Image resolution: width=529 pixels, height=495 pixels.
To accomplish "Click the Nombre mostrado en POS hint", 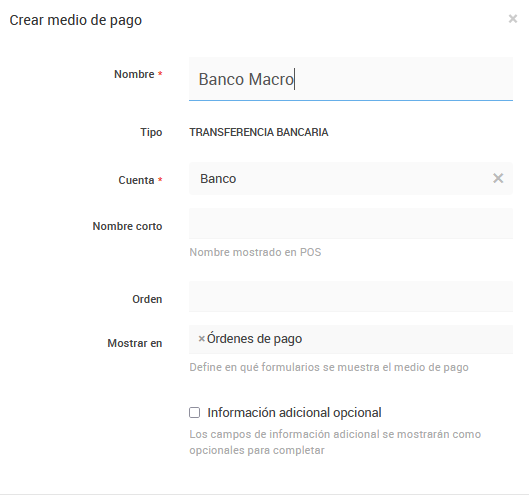I will tap(255, 252).
